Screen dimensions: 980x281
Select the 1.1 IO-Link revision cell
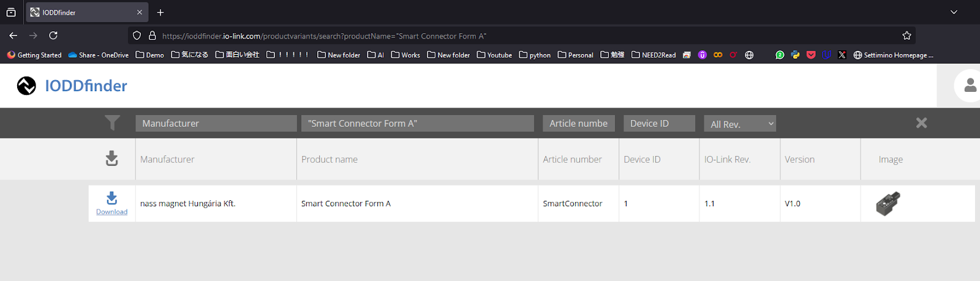pyautogui.click(x=740, y=204)
